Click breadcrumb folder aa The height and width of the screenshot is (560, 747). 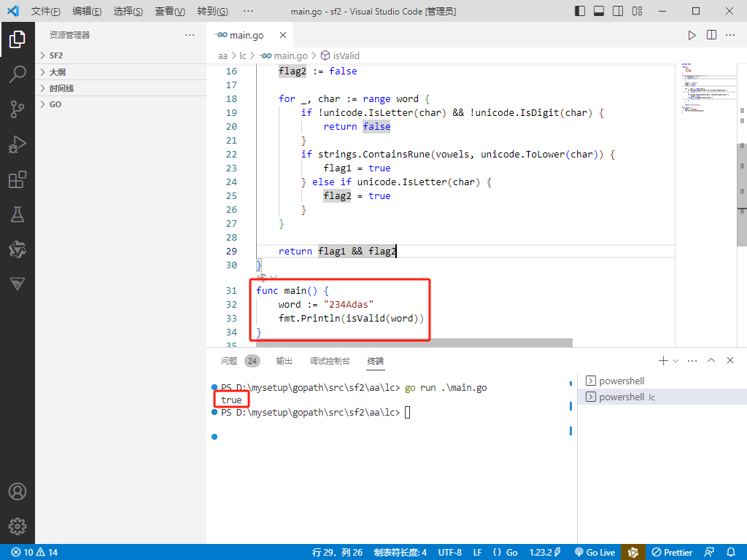pyautogui.click(x=222, y=55)
